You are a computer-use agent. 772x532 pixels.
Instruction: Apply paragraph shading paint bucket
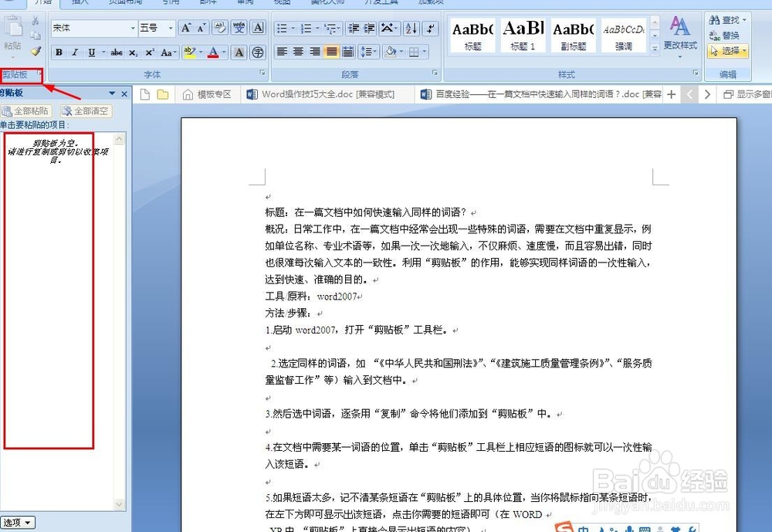click(391, 52)
